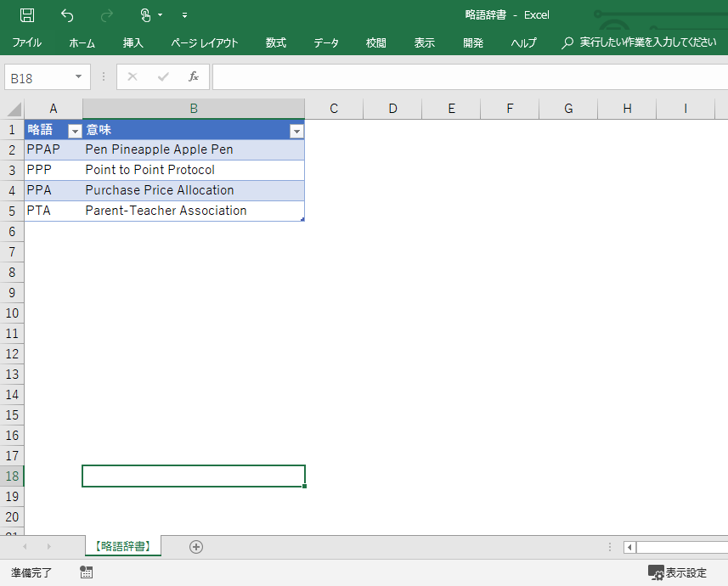This screenshot has height=586, width=728.
Task: Click cell Pen Pineapple Apple Pen
Action: 194,149
